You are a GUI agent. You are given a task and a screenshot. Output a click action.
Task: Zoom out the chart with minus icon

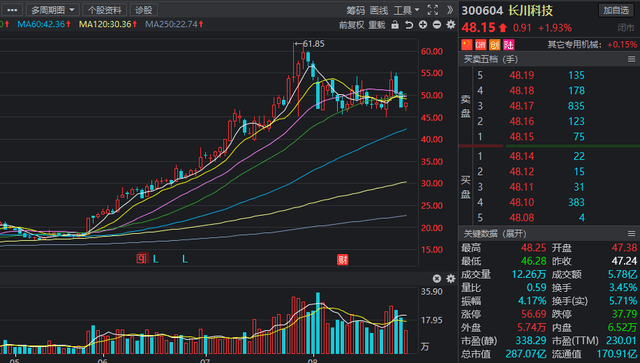pos(437,25)
